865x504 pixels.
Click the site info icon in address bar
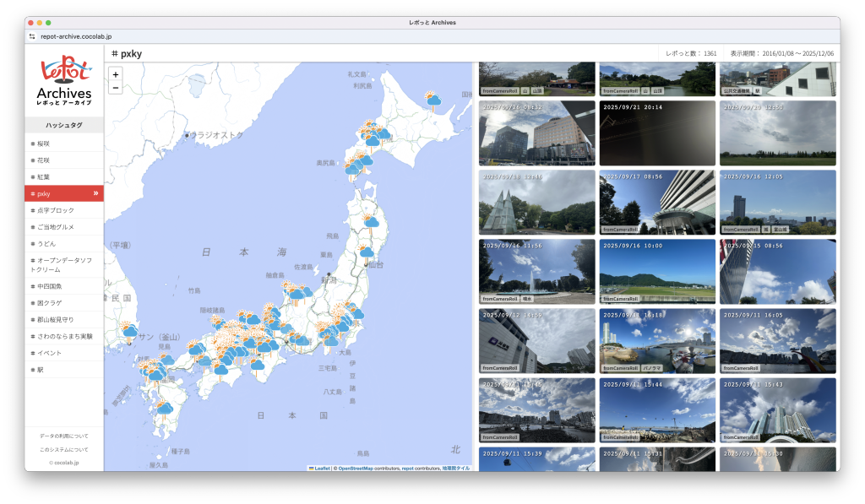[x=32, y=36]
